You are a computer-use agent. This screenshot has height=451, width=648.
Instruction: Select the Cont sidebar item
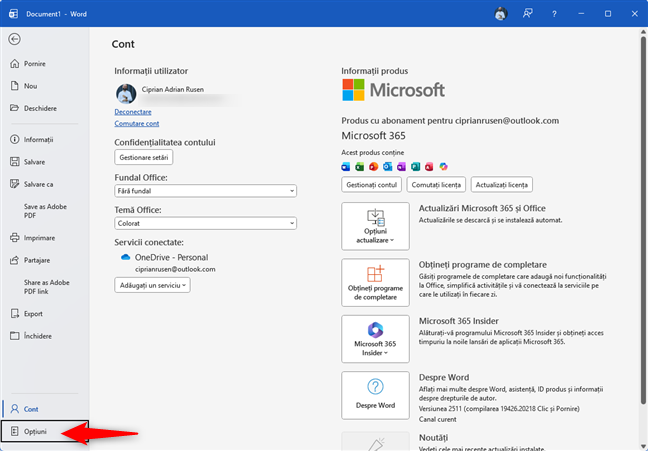point(45,409)
